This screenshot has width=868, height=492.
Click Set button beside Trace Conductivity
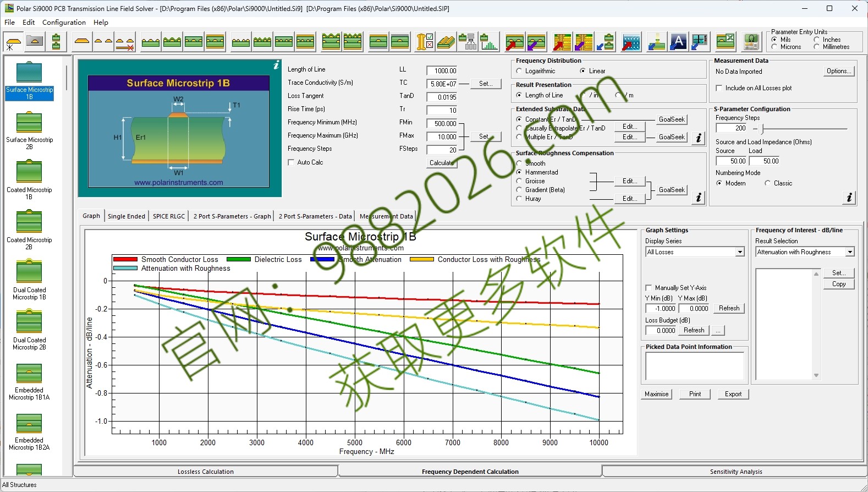point(486,84)
